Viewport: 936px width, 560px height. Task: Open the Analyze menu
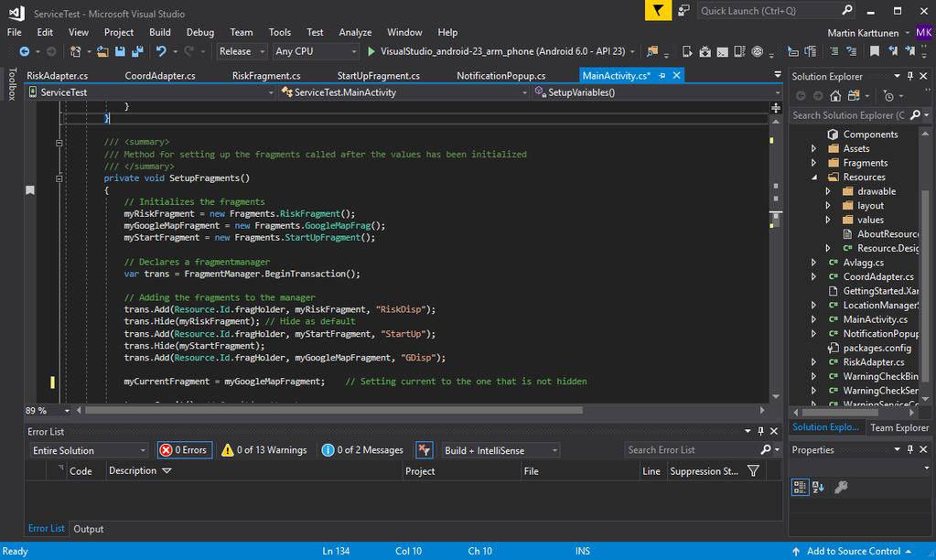(355, 32)
